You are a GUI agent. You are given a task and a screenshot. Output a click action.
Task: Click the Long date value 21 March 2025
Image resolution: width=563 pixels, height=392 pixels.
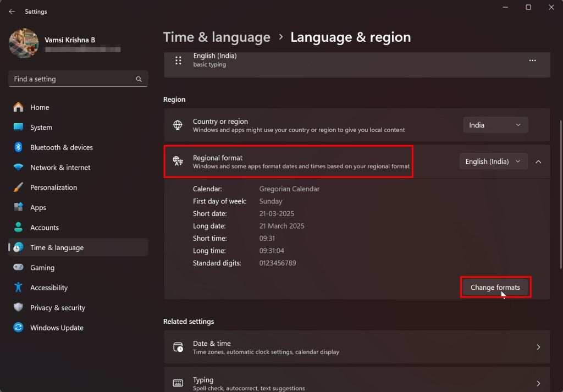point(281,226)
